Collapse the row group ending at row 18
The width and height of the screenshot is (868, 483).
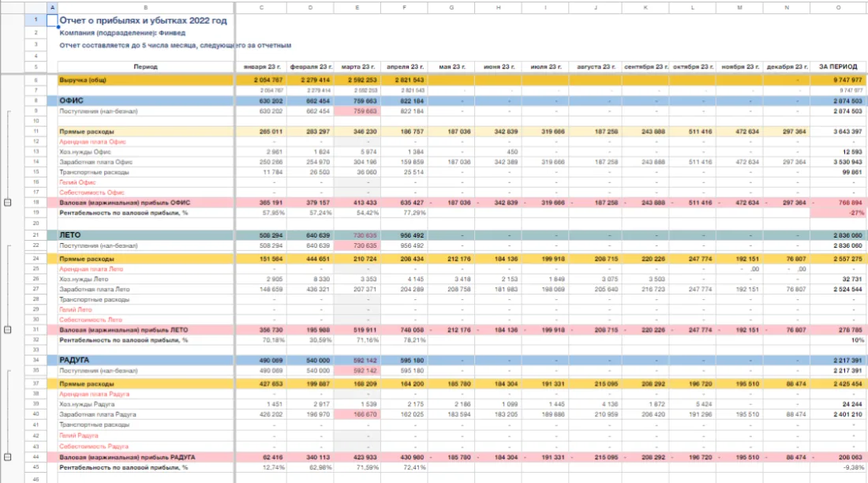(8, 203)
